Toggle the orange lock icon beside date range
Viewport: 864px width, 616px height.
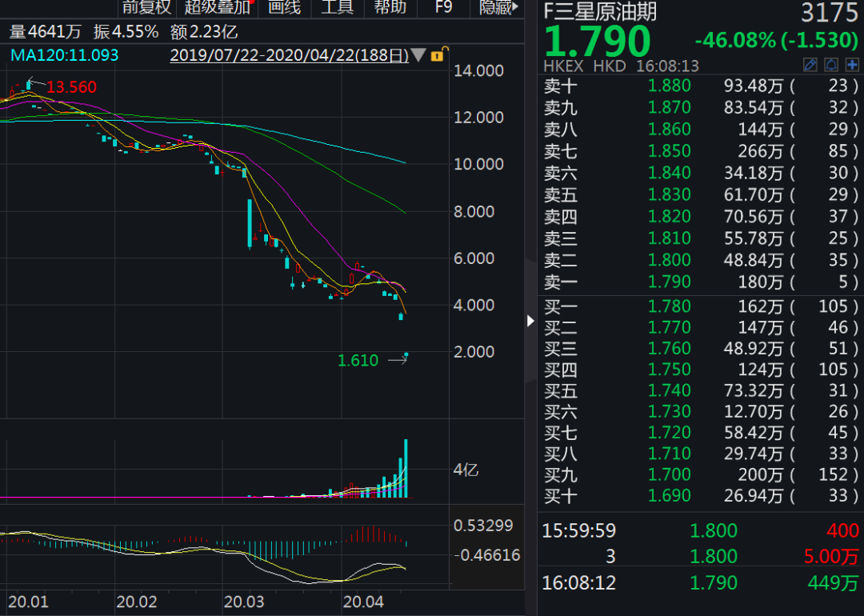click(x=438, y=54)
